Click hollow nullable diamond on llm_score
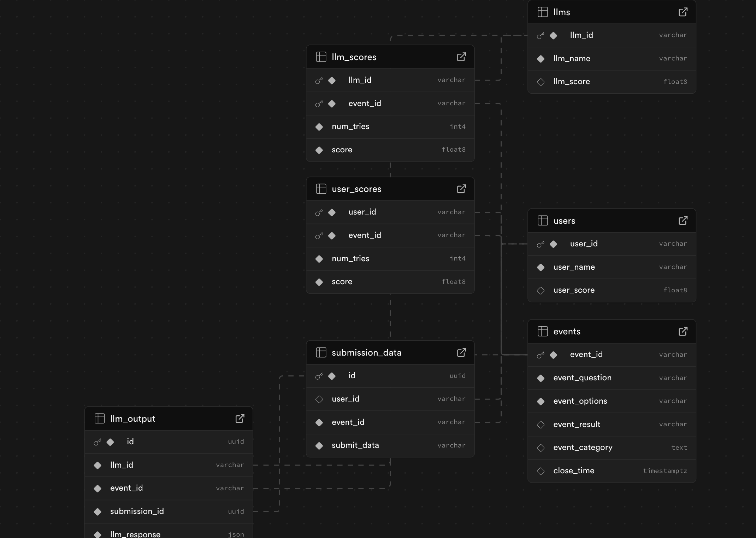This screenshot has width=756, height=538. (x=541, y=82)
